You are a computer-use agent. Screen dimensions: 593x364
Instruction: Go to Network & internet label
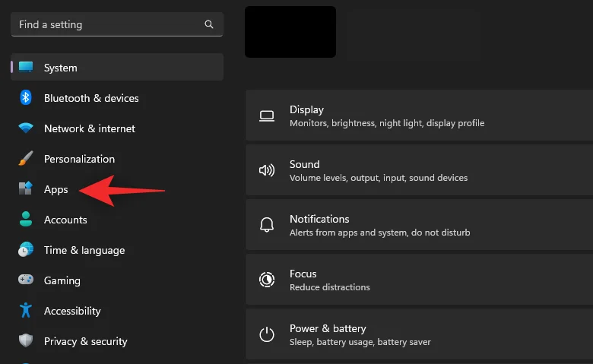point(90,128)
